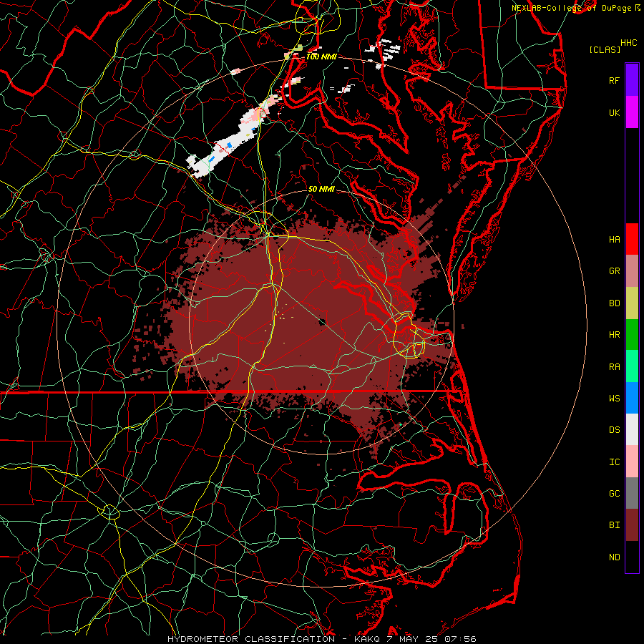Pick the RA bright green legend swatch
This screenshot has height=644, width=644.
coord(632,366)
